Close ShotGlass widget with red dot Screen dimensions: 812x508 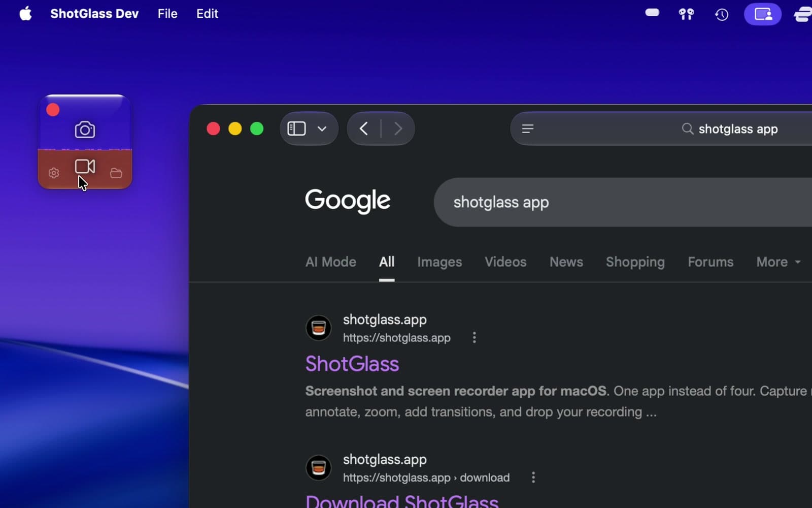click(53, 110)
